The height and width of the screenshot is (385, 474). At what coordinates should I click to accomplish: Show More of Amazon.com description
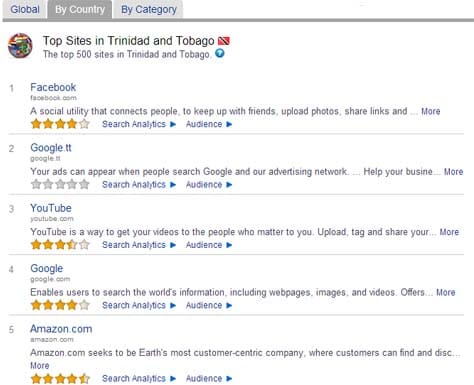[x=40, y=366]
